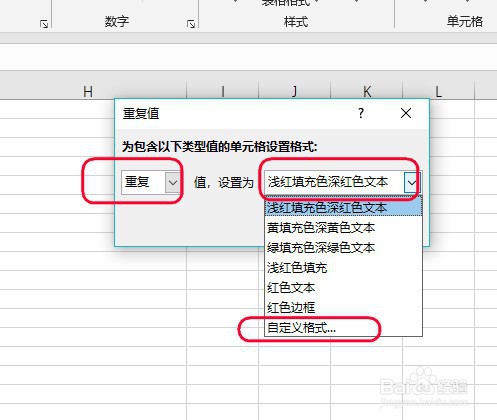This screenshot has width=497, height=420.
Task: Select column L header
Action: (x=438, y=91)
